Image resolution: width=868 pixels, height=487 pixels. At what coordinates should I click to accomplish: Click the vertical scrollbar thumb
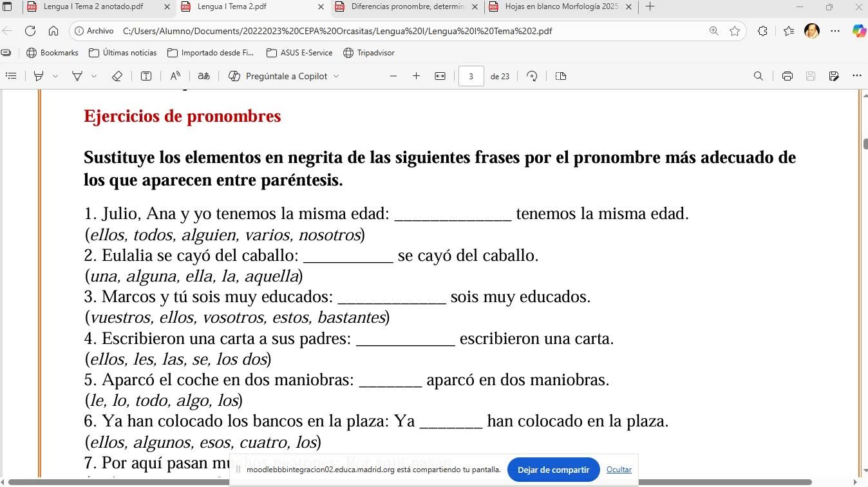(865, 144)
